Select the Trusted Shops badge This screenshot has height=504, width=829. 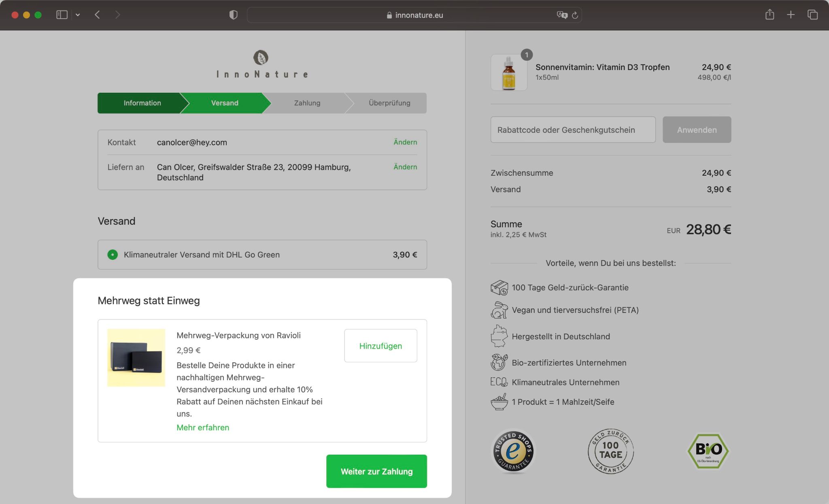point(512,451)
